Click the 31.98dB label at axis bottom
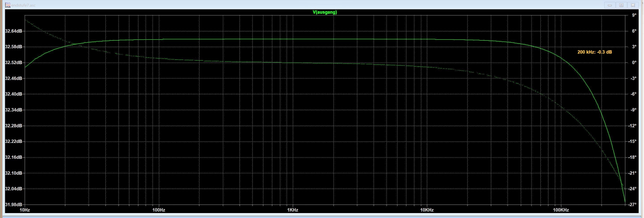Screen dimensions: 644x218 14,205
